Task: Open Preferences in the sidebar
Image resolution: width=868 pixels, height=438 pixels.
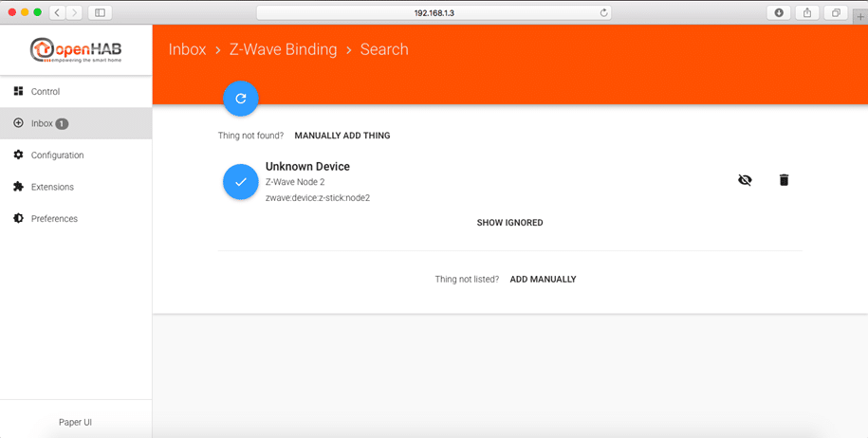Action: [x=76, y=218]
